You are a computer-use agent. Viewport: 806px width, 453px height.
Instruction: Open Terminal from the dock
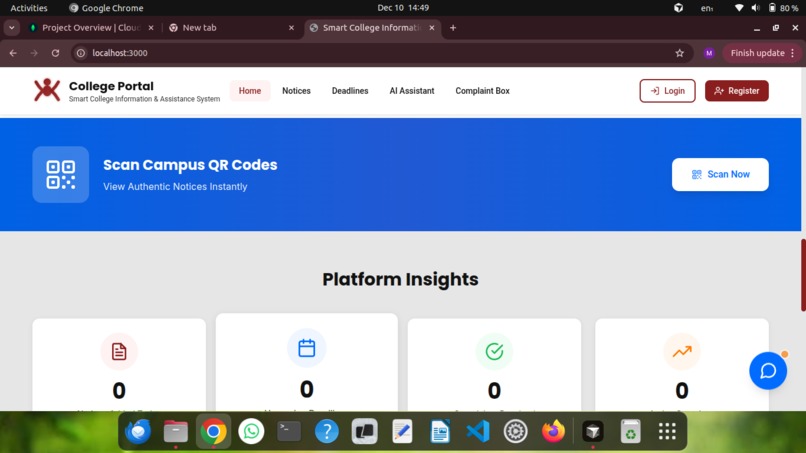[x=289, y=431]
